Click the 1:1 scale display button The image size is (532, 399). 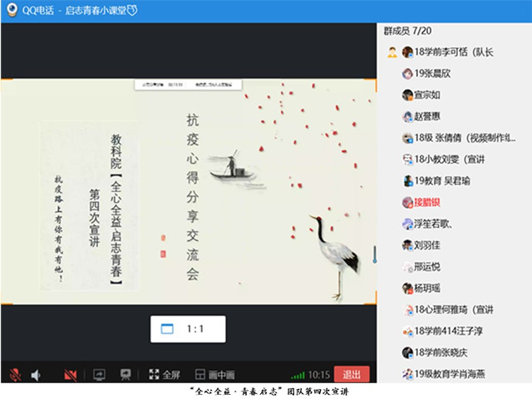coord(187,329)
